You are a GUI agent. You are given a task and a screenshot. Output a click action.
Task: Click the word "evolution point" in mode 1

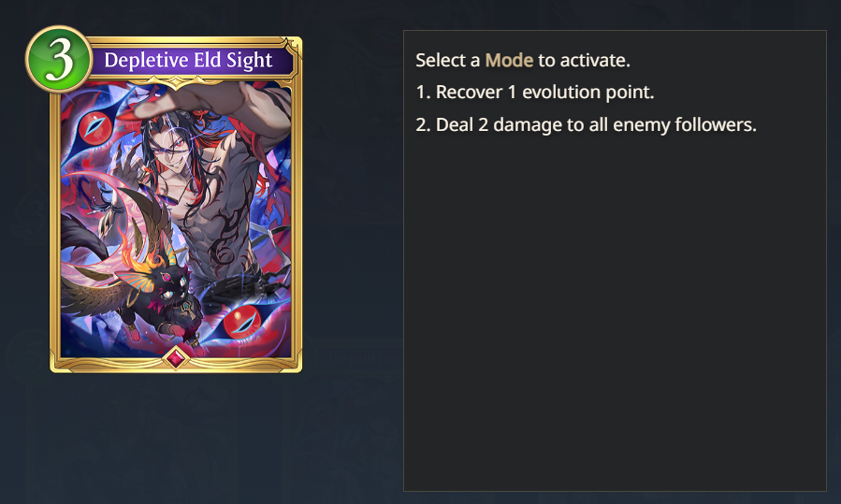588,93
